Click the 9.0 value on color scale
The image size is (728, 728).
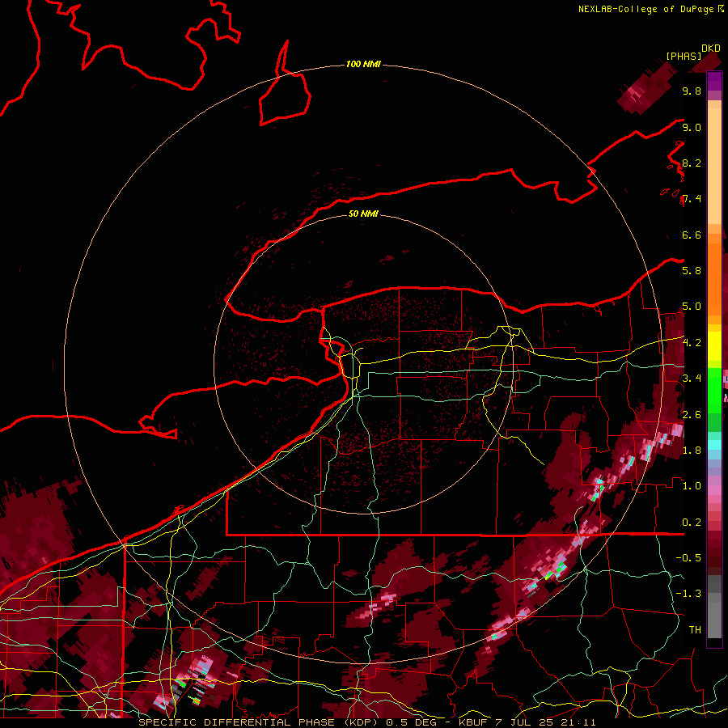[692, 127]
